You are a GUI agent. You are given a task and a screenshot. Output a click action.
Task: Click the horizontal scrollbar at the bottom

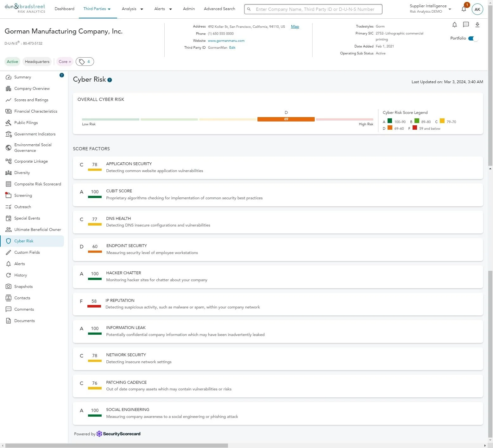click(x=117, y=445)
